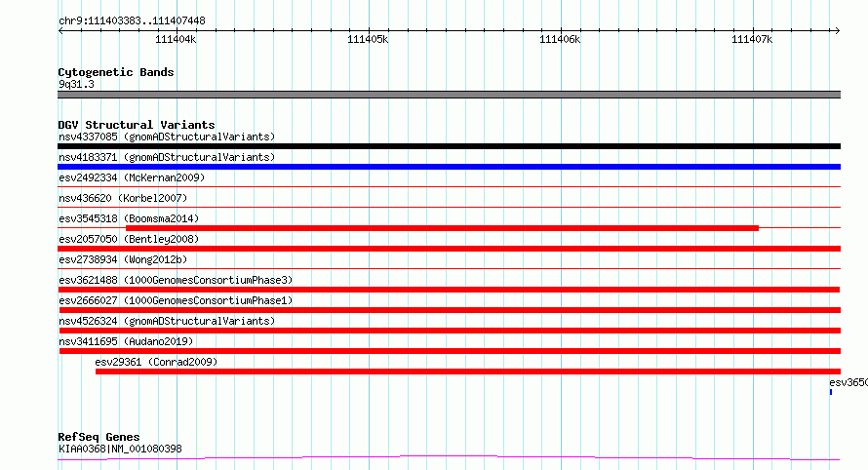The height and width of the screenshot is (470, 868).
Task: Click the nsv4526324 gnomAD red bar
Action: [x=449, y=331]
